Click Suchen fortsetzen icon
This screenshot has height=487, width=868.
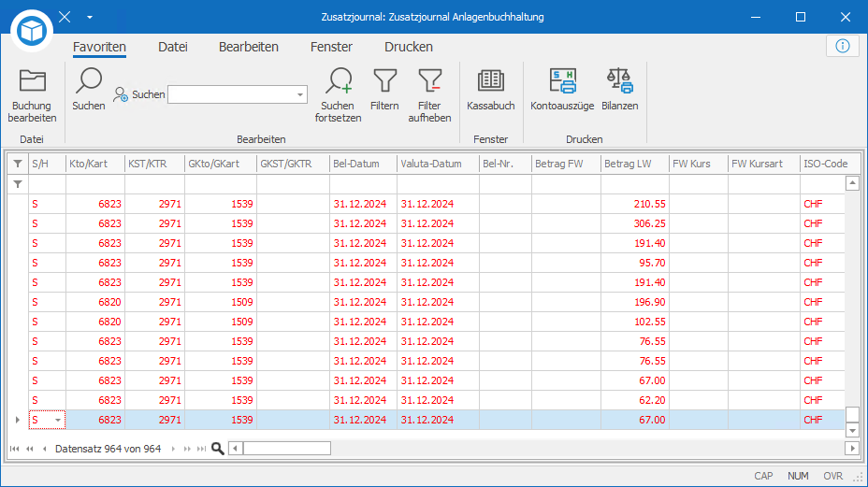pos(339,80)
